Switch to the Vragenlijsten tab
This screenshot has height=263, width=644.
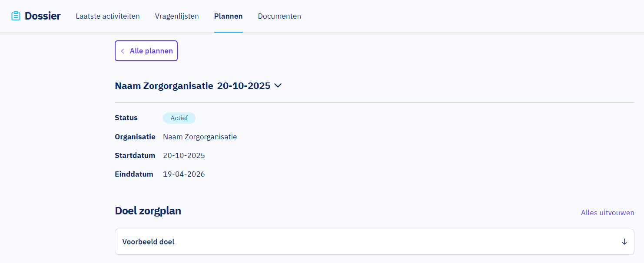pyautogui.click(x=177, y=16)
